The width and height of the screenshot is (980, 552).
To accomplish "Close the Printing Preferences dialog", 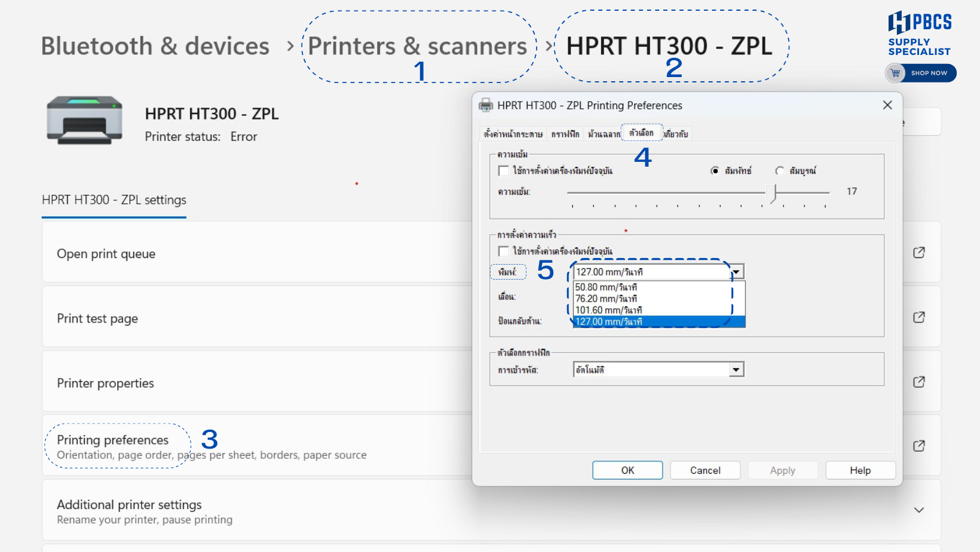I will [x=887, y=105].
